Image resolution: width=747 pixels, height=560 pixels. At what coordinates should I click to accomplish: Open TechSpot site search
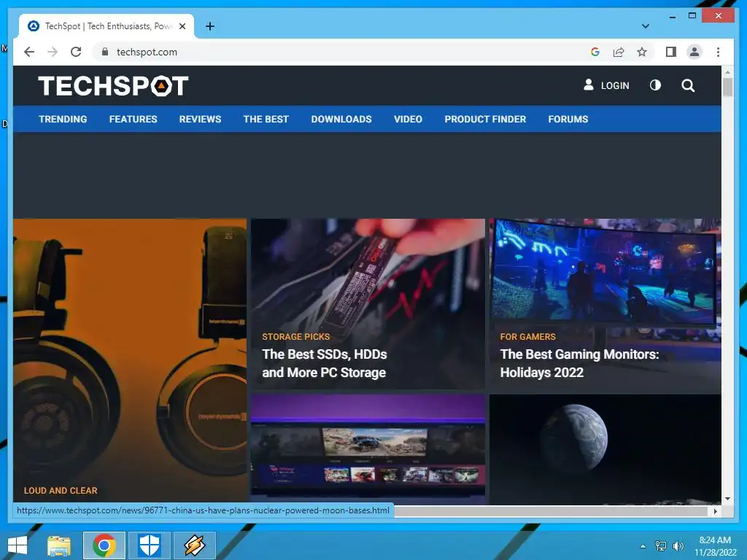coord(688,86)
